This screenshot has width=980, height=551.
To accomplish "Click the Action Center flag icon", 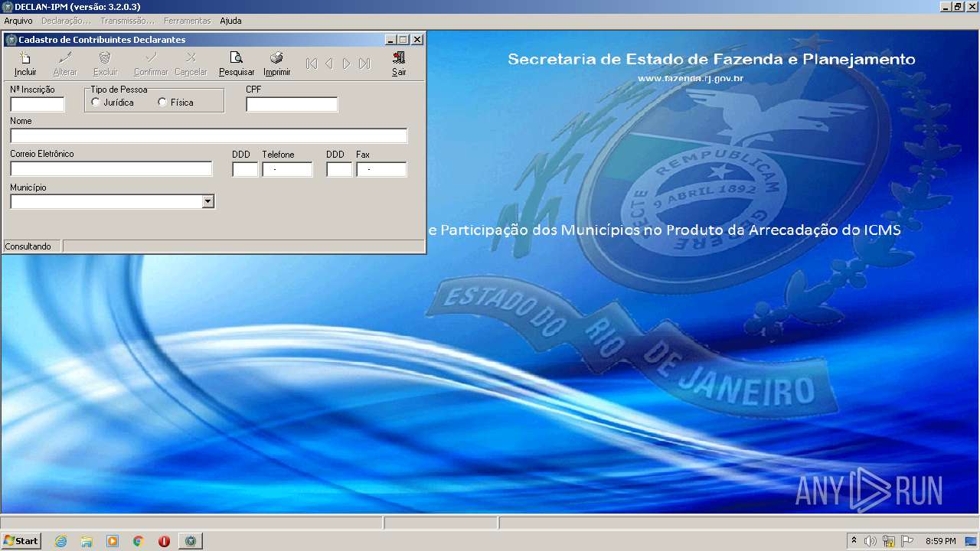I will (907, 541).
